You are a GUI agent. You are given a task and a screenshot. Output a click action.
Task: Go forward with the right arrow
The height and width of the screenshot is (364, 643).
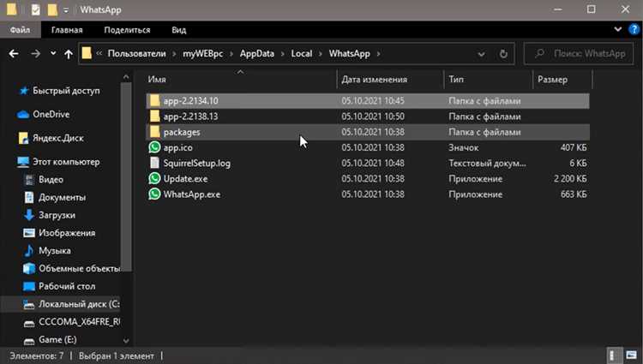pyautogui.click(x=36, y=54)
